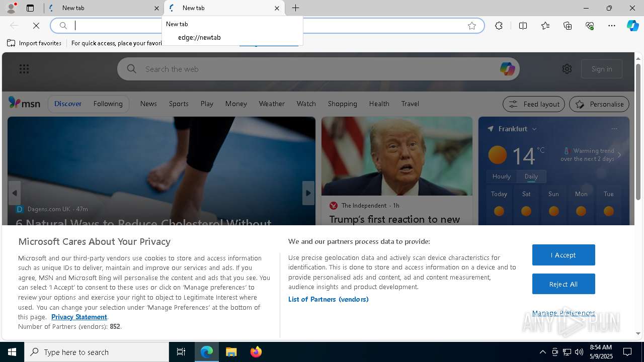This screenshot has height=362, width=644.
Task: Open the notification center icon
Action: (x=627, y=352)
